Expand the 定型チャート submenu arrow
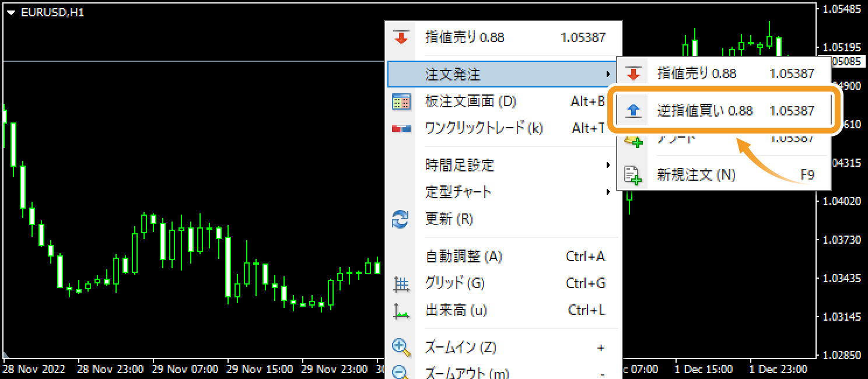 608,191
